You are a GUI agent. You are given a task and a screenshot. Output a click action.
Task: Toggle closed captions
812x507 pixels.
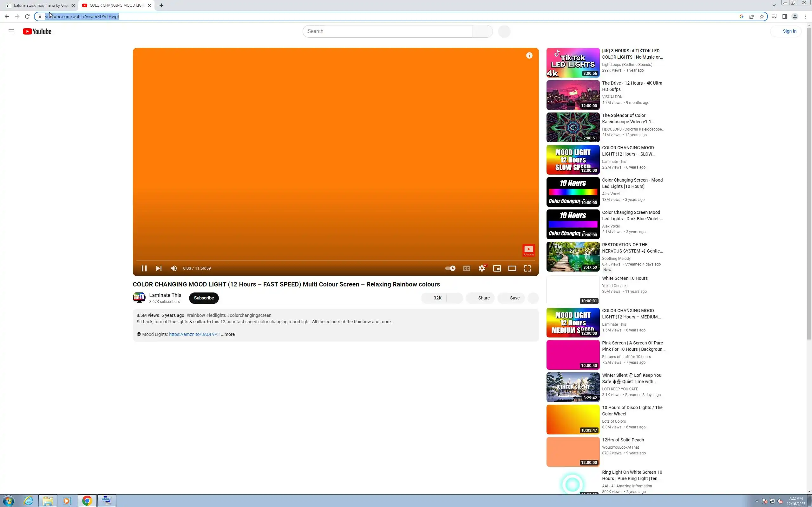tap(466, 268)
